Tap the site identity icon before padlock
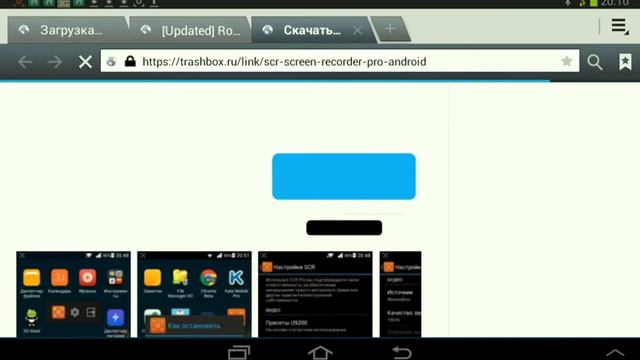The image size is (640, 360). pyautogui.click(x=111, y=62)
